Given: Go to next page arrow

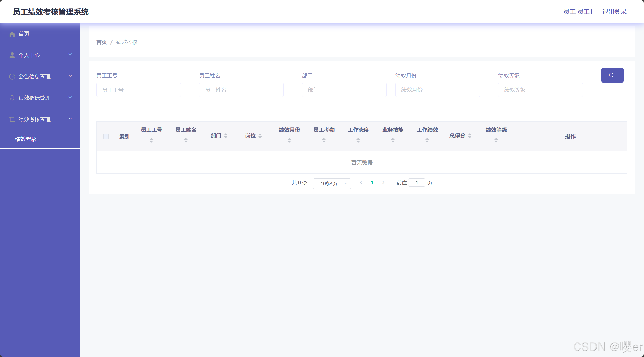Looking at the screenshot, I should point(383,183).
